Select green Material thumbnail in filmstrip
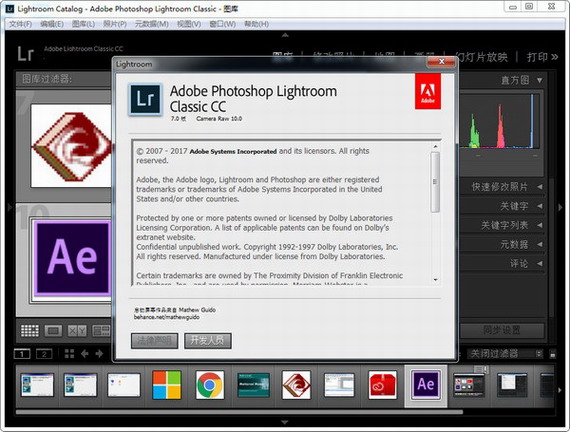The image size is (570, 432). pos(253,385)
